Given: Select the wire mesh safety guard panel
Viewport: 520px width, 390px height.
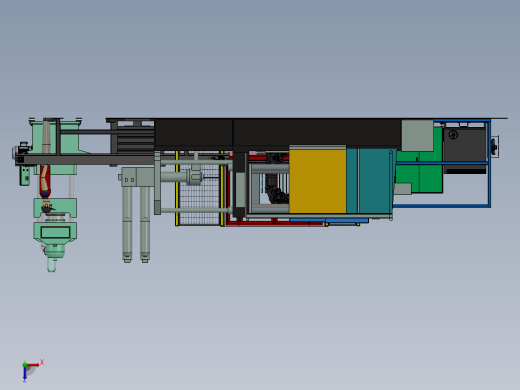Looking at the screenshot, I should (x=199, y=195).
